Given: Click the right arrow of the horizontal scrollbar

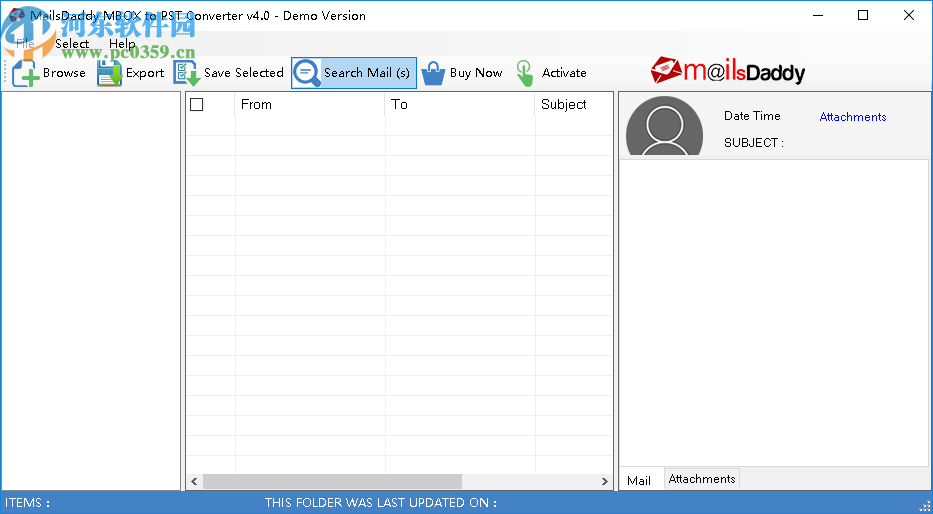Looking at the screenshot, I should tap(605, 481).
